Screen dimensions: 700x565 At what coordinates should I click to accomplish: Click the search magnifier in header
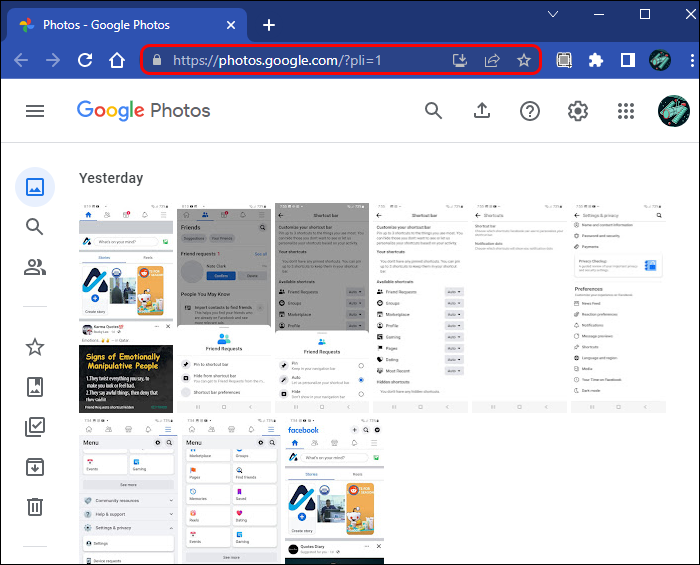pos(433,111)
